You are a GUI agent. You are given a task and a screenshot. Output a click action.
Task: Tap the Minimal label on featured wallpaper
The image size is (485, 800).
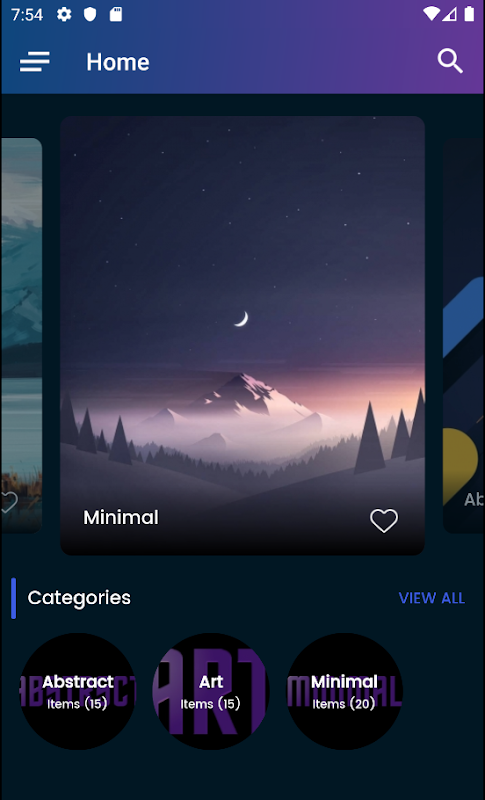[121, 517]
